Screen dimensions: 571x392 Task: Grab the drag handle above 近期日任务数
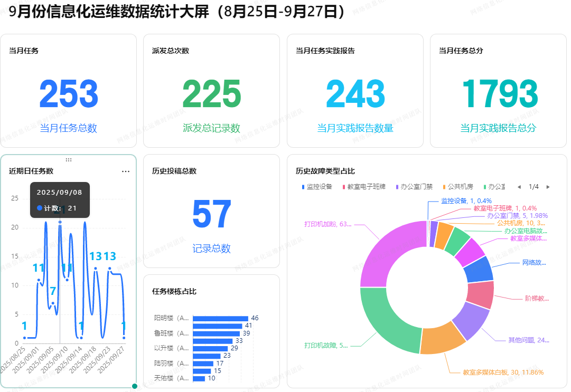(x=69, y=159)
